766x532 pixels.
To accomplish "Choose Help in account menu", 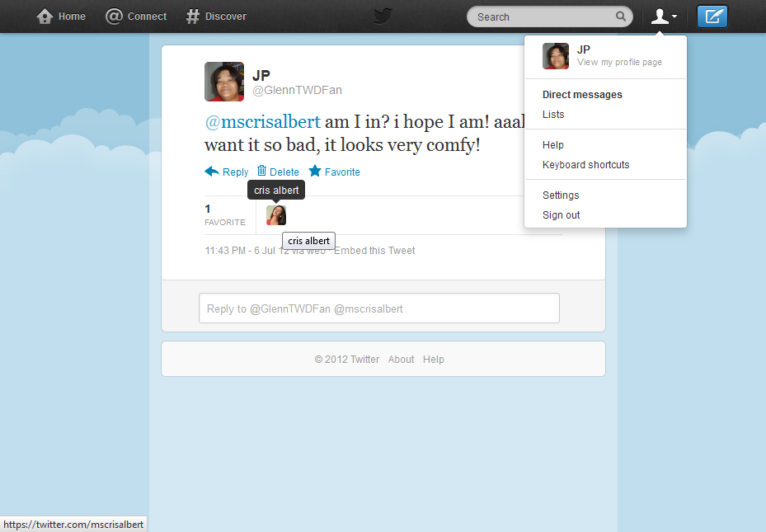I will click(553, 145).
